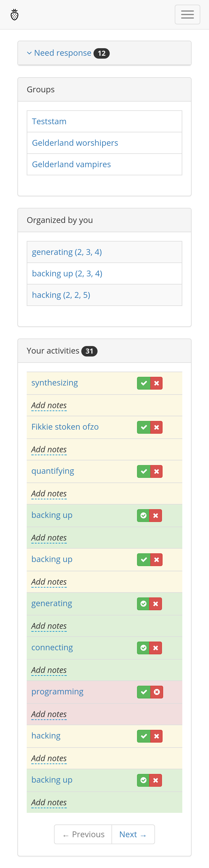The image size is (209, 868).
Task: Decline the quantifying activity with red X
Action: tap(156, 471)
